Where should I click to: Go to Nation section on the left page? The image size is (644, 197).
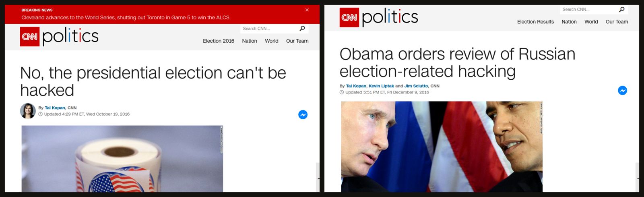click(x=250, y=41)
